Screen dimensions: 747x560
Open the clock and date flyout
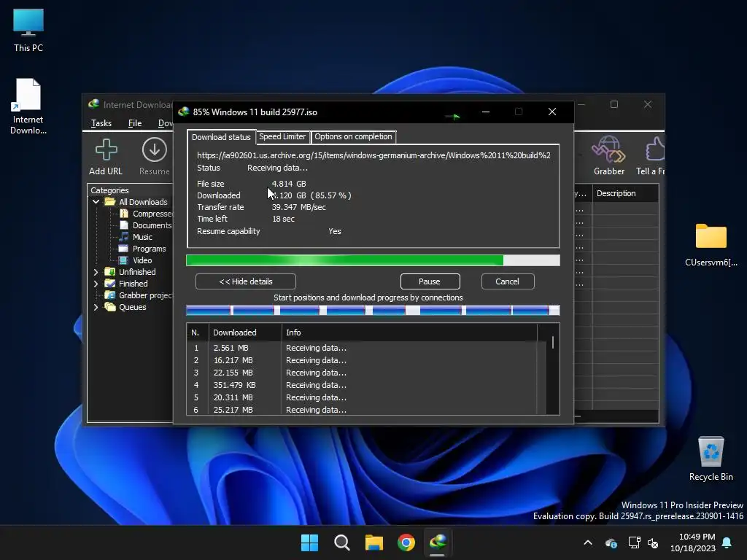pos(693,542)
